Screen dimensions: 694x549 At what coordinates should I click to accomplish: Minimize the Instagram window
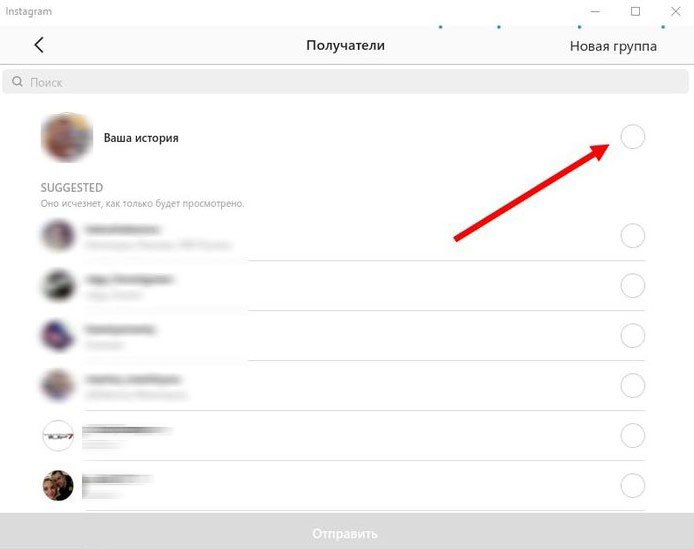595,12
